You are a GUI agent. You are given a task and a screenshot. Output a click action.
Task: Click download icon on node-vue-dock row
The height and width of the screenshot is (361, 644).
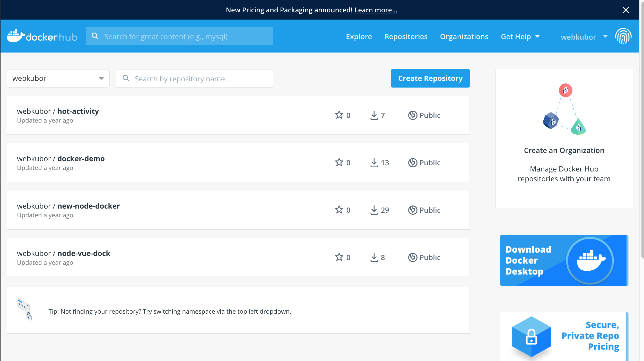374,257
